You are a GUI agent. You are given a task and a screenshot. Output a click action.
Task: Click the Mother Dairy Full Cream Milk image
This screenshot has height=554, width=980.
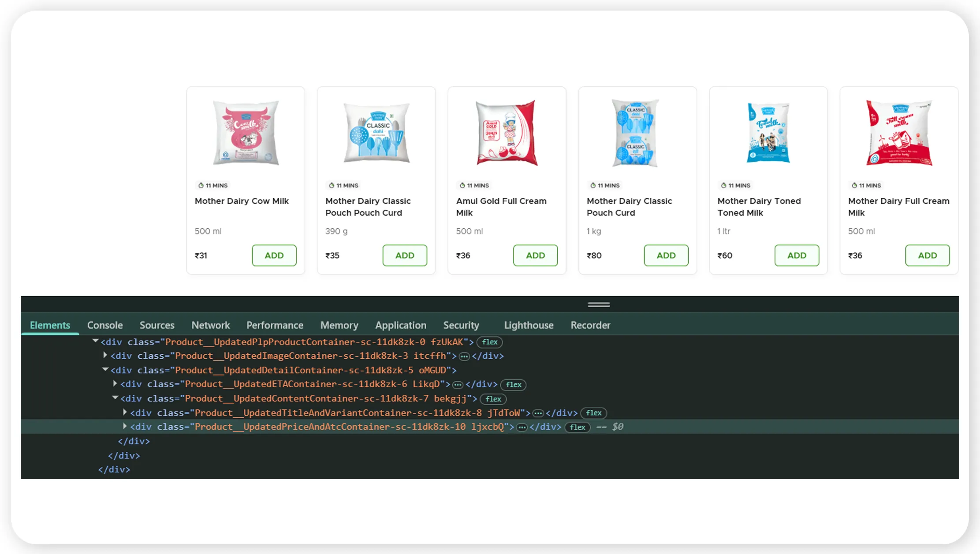click(899, 133)
